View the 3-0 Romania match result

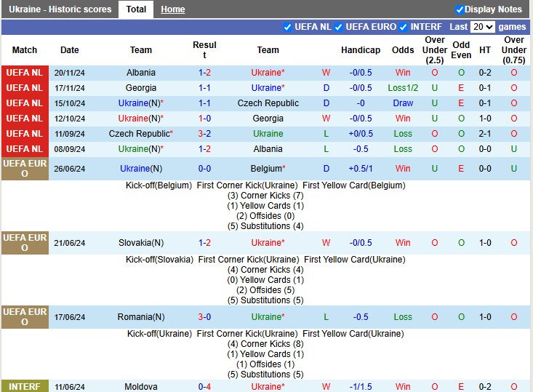pyautogui.click(x=204, y=317)
